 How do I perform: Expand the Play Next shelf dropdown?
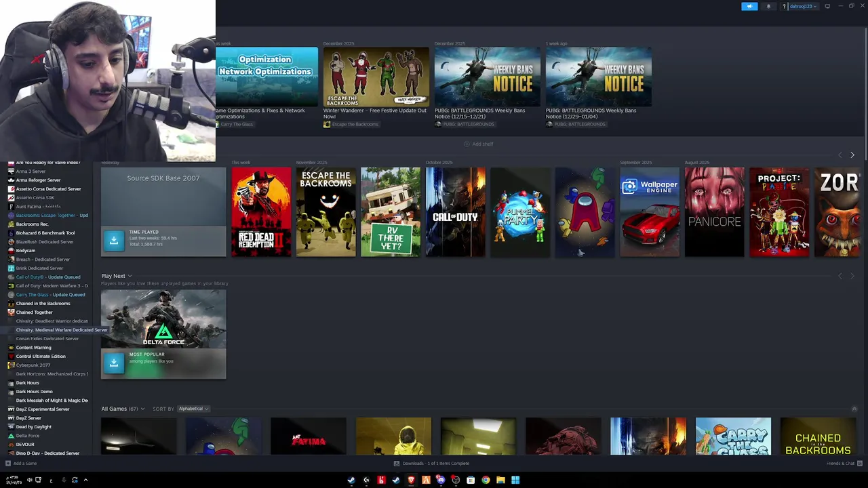pos(130,276)
